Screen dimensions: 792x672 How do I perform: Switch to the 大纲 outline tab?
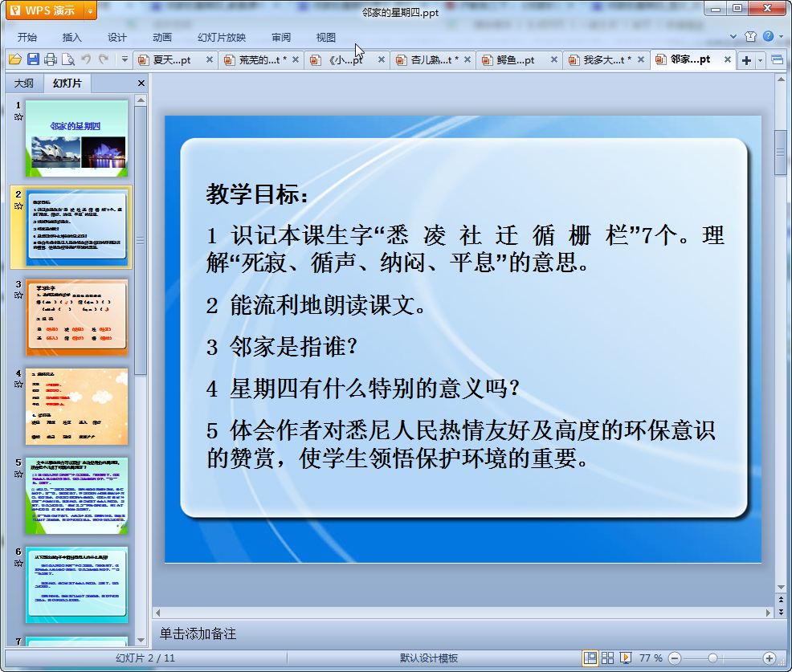(24, 83)
